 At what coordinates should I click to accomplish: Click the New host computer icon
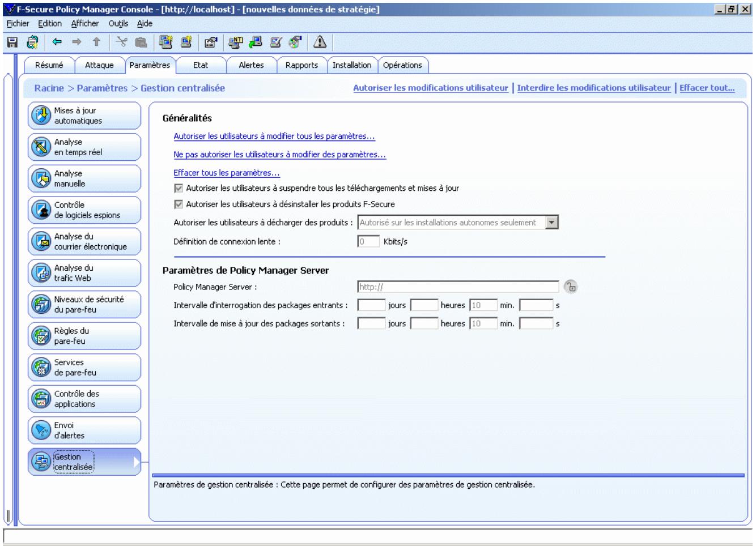coord(185,42)
